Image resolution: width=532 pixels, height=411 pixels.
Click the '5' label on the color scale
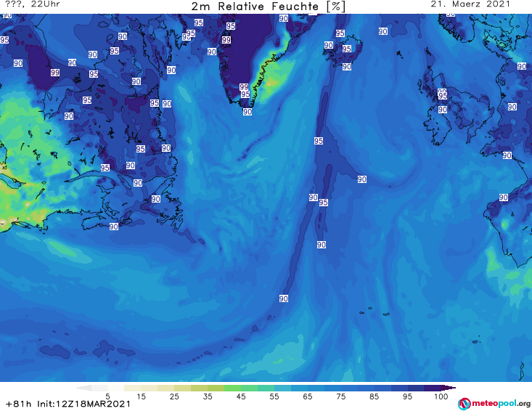point(107,396)
